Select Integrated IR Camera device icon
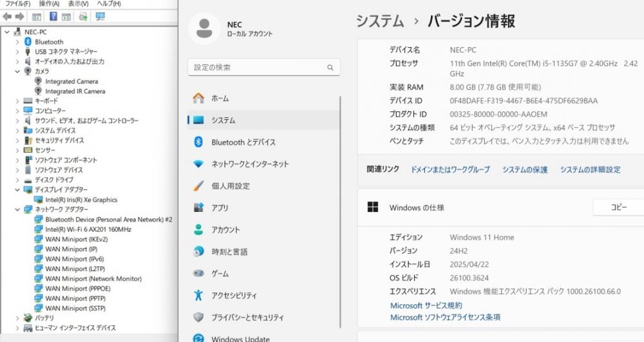644x342 pixels. (x=38, y=91)
